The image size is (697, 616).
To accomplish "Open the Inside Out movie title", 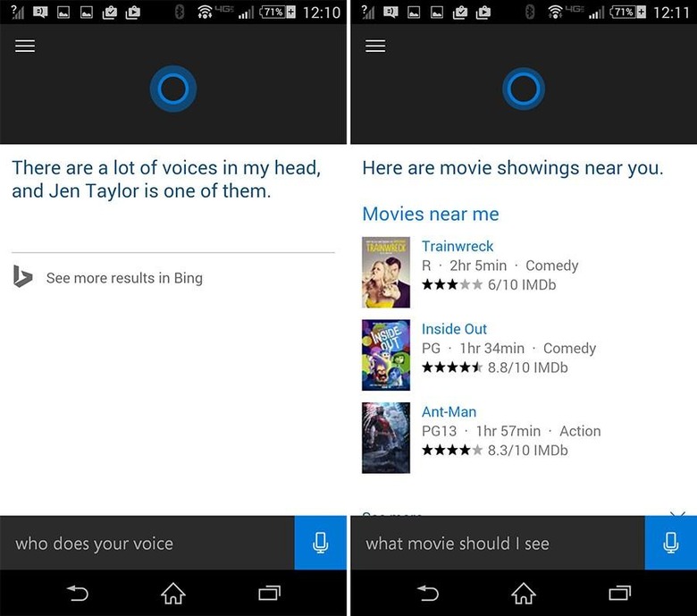I will click(x=454, y=329).
